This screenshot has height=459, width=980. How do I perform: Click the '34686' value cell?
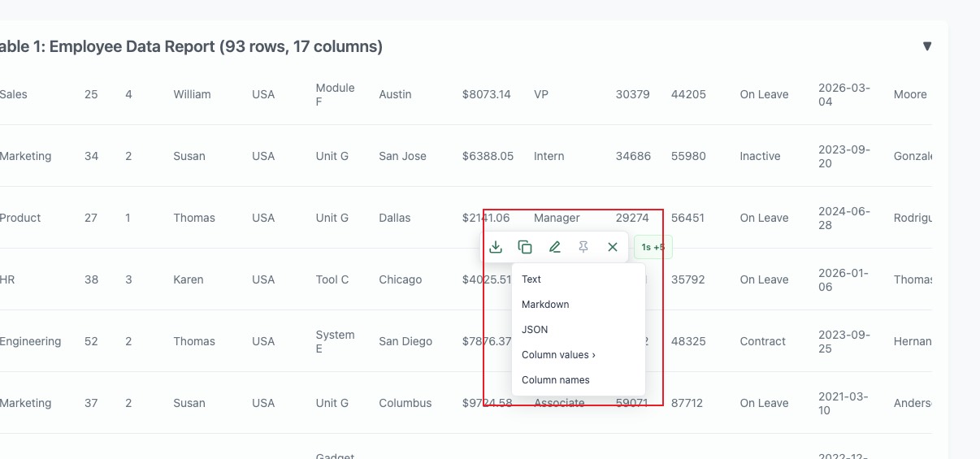633,156
